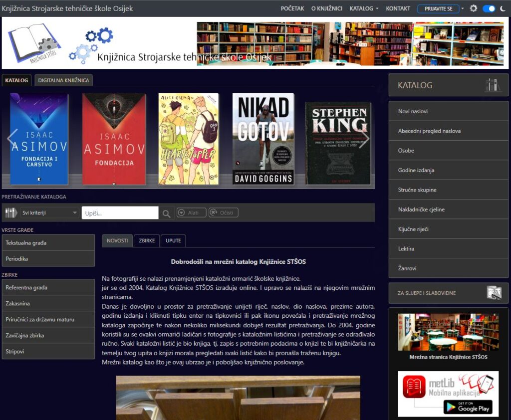Click the books icon beside search criteria
Image resolution: width=511 pixels, height=420 pixels.
tap(11, 213)
